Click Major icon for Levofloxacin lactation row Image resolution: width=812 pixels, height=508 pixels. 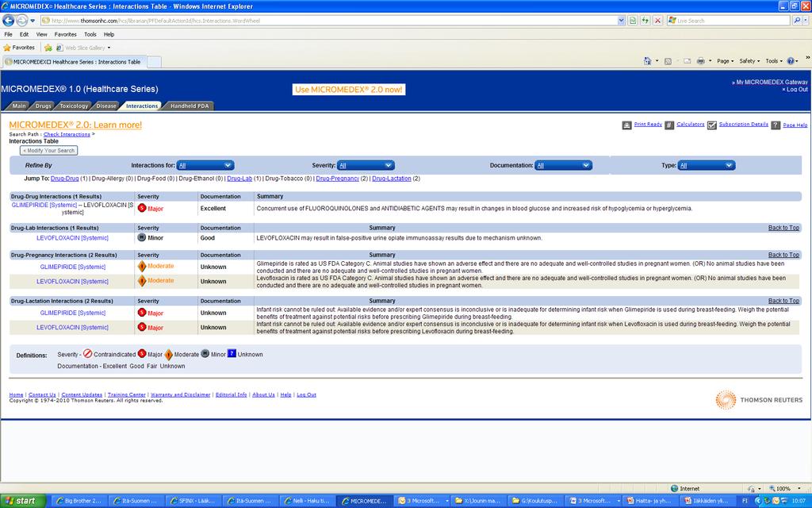142,326
